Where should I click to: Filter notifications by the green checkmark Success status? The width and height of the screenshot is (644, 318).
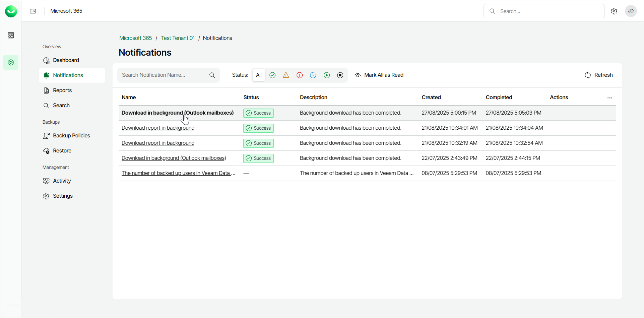(x=272, y=75)
